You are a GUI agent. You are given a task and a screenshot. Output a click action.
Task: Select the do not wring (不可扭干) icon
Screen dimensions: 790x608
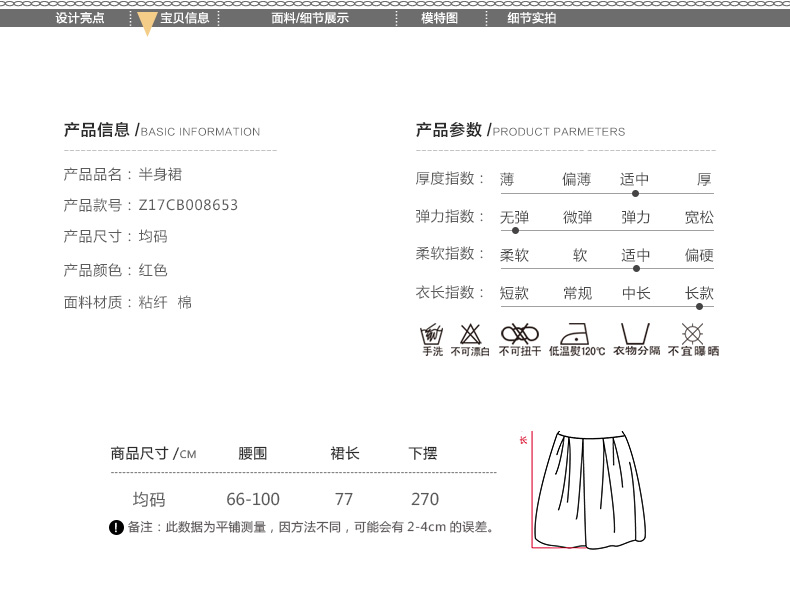click(520, 334)
